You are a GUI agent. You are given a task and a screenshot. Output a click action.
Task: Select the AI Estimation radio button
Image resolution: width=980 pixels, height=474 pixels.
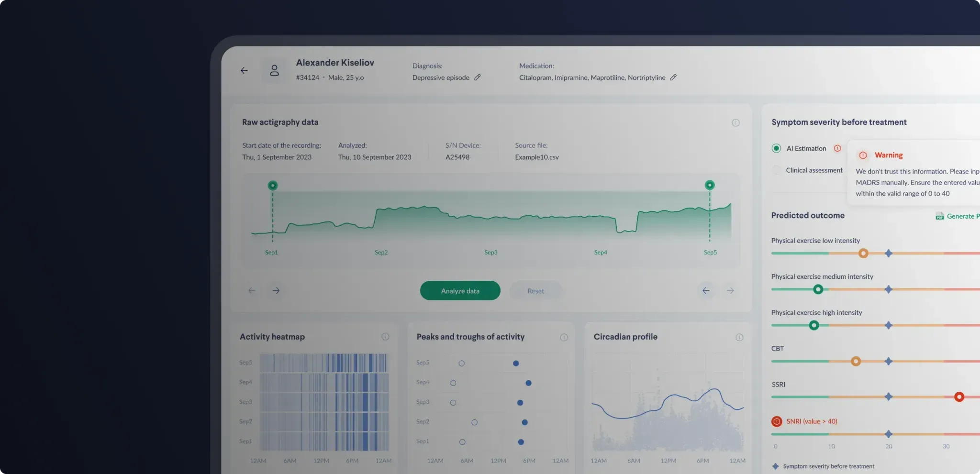pos(776,148)
